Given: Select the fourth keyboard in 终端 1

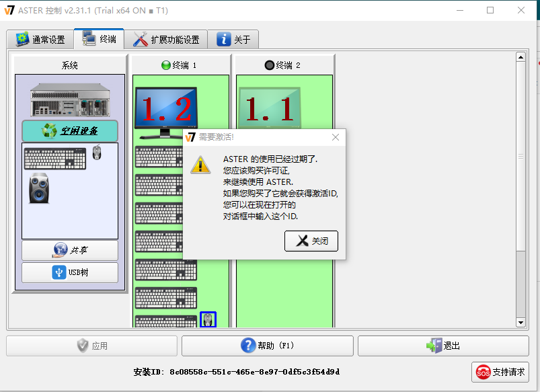Looking at the screenshot, I should [159, 241].
